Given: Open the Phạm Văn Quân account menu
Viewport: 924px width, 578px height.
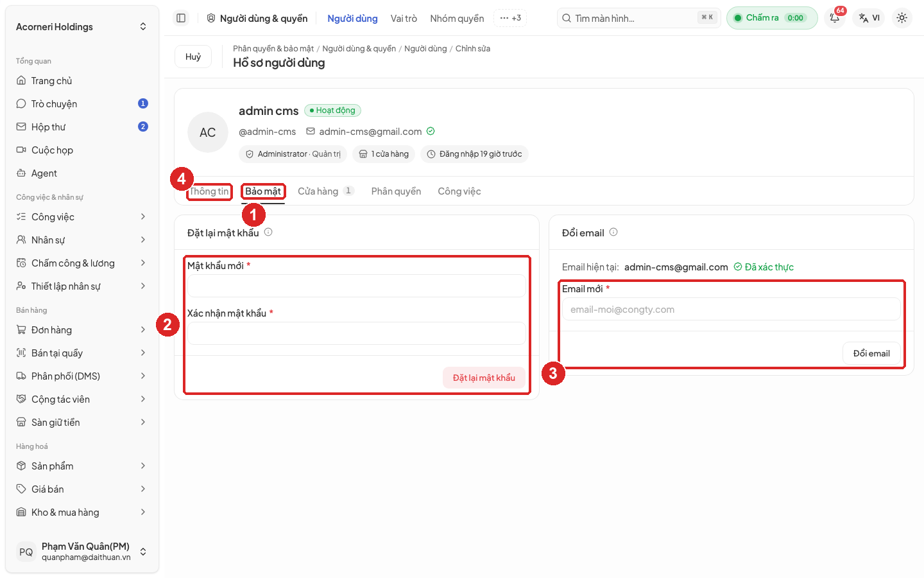Looking at the screenshot, I should click(x=82, y=552).
